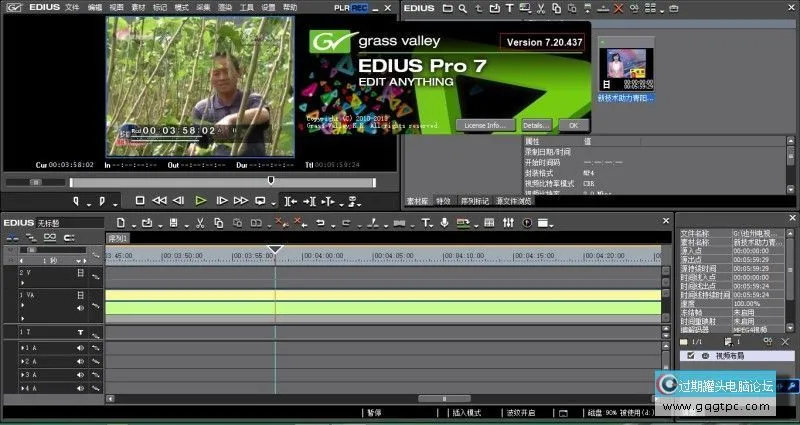The height and width of the screenshot is (425, 800).
Task: Click the Redo arrow in the timeline toolbar
Action: coord(346,223)
